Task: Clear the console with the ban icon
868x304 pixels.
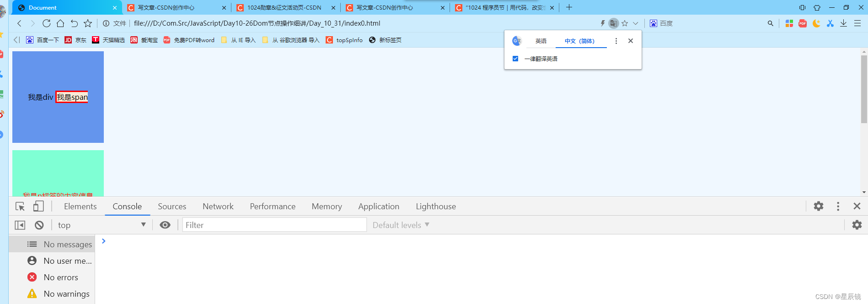Action: click(x=39, y=225)
